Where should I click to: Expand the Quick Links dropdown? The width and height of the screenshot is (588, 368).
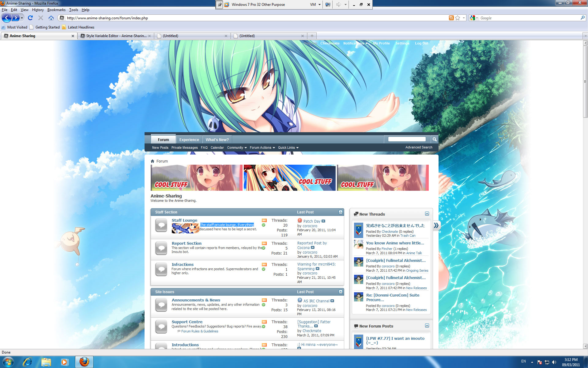point(288,148)
